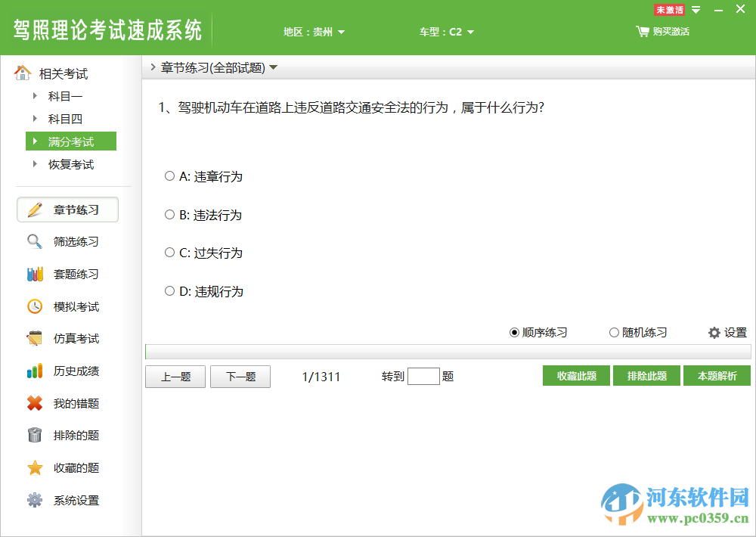Click the 排除此题 button
This screenshot has width=756, height=537.
coord(646,376)
